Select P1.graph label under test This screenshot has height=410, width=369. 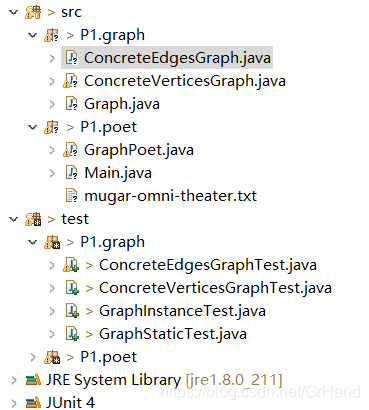point(113,243)
